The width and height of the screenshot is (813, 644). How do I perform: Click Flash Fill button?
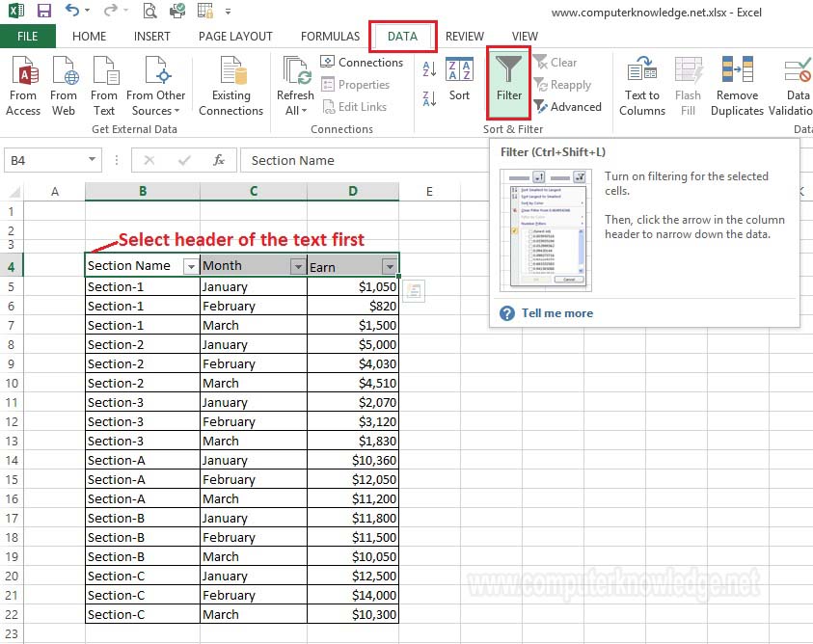tap(688, 86)
